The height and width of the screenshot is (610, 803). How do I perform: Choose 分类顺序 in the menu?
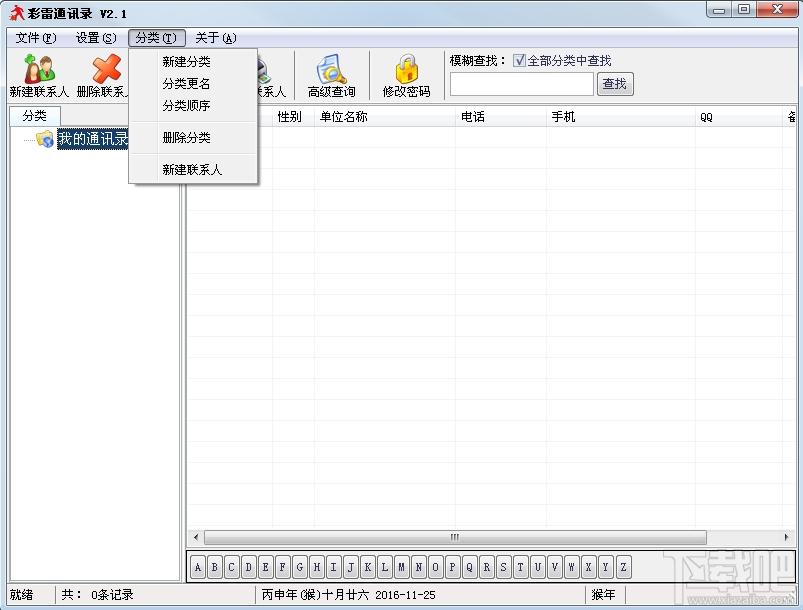187,106
